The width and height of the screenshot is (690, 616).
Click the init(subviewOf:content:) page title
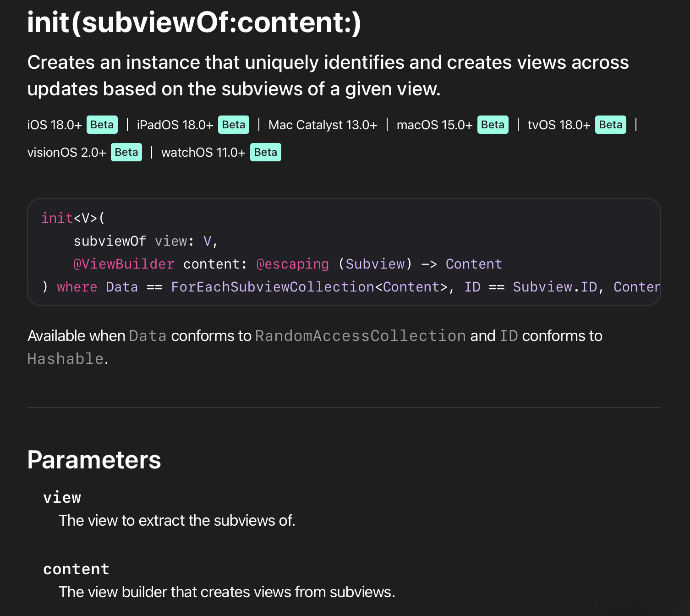pyautogui.click(x=194, y=22)
